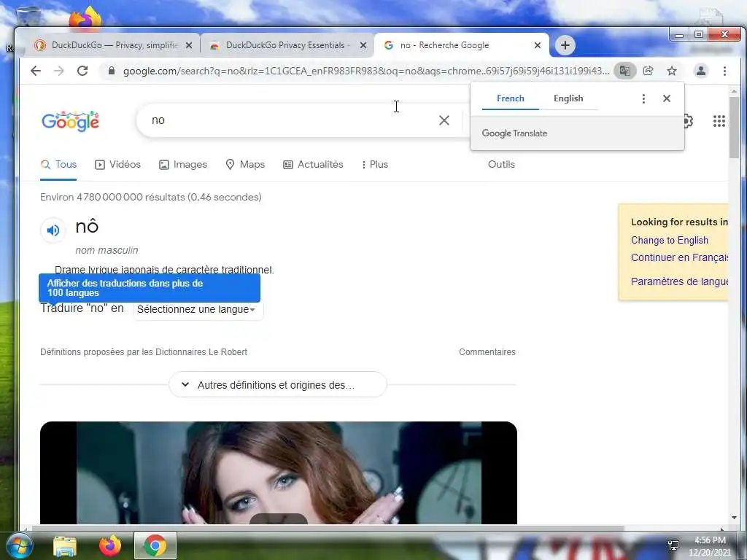This screenshot has height=560, width=747.
Task: Go back using the browser back arrow
Action: 36,71
